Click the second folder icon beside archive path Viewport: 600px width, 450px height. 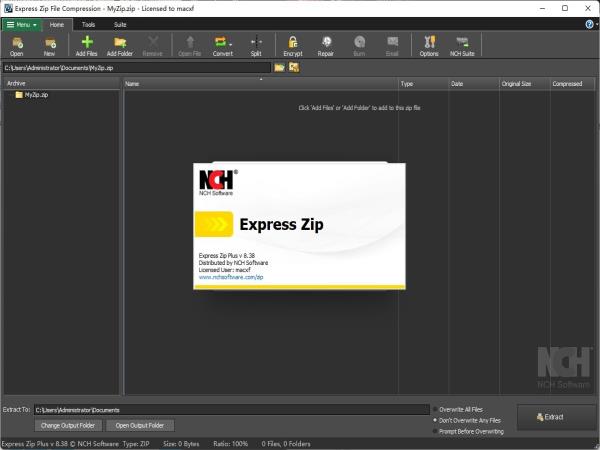click(x=294, y=68)
